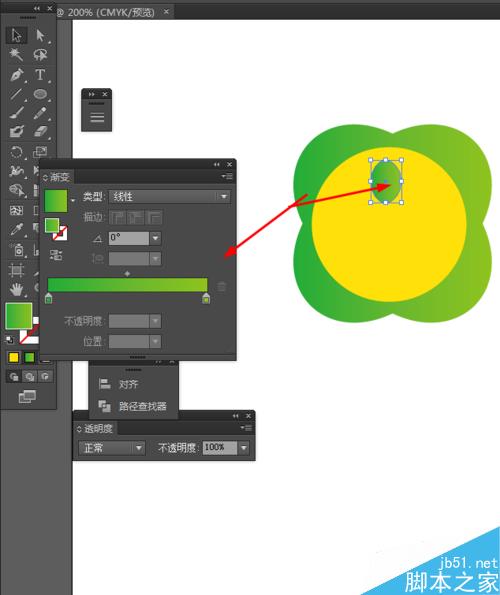This screenshot has height=595, width=500.
Task: Open the Transparency panel flyout menu
Action: [246, 428]
